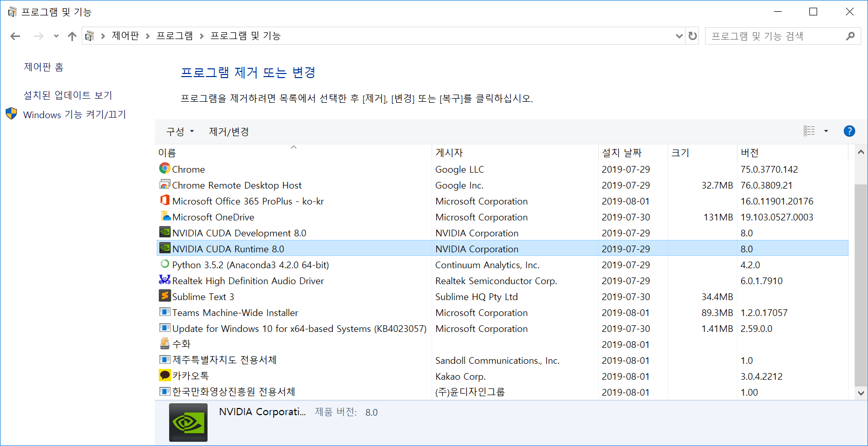Screen dimensions: 868x446
Task: Click the publisher Continuum Analytics, Inc.
Action: click(x=487, y=265)
